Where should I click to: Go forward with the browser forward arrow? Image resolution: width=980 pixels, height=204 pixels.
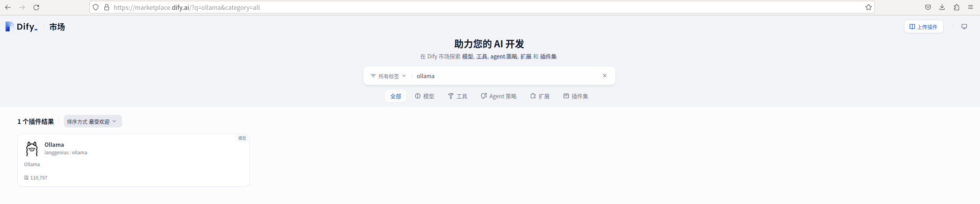coord(22,7)
